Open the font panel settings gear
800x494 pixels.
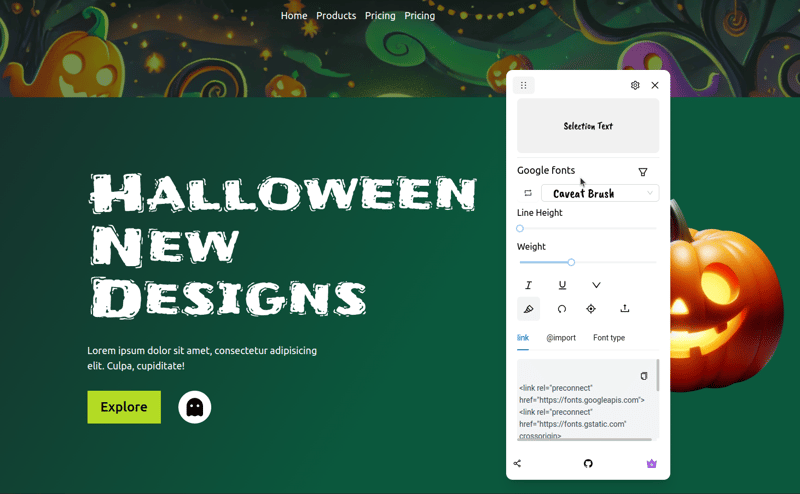click(x=635, y=86)
